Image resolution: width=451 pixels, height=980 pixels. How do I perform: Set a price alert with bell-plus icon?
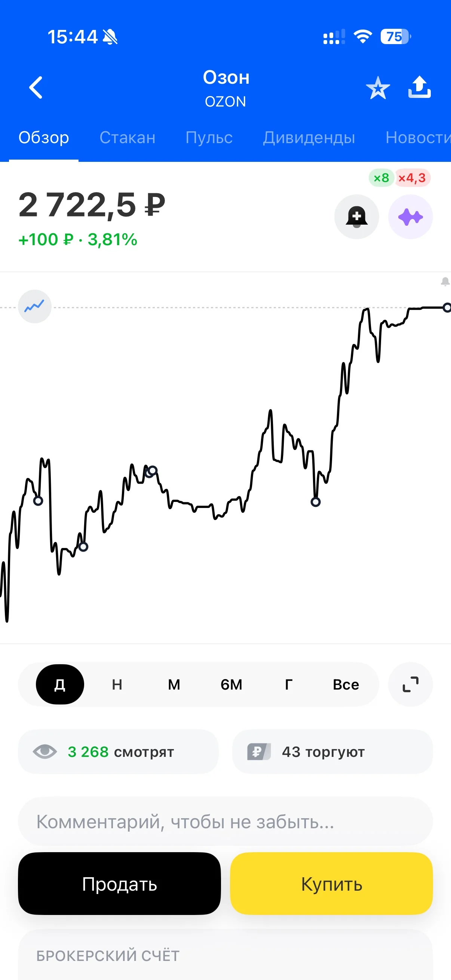357,217
